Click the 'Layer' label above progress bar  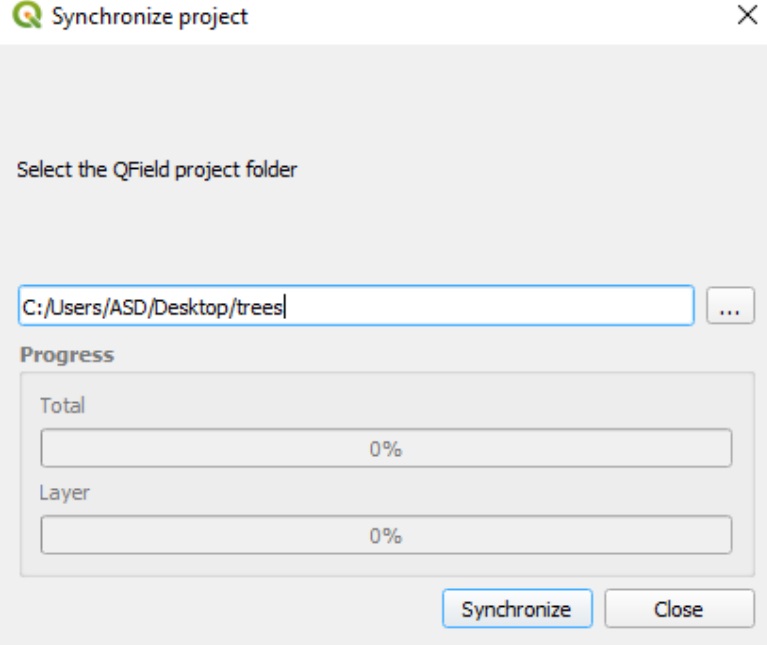point(62,493)
